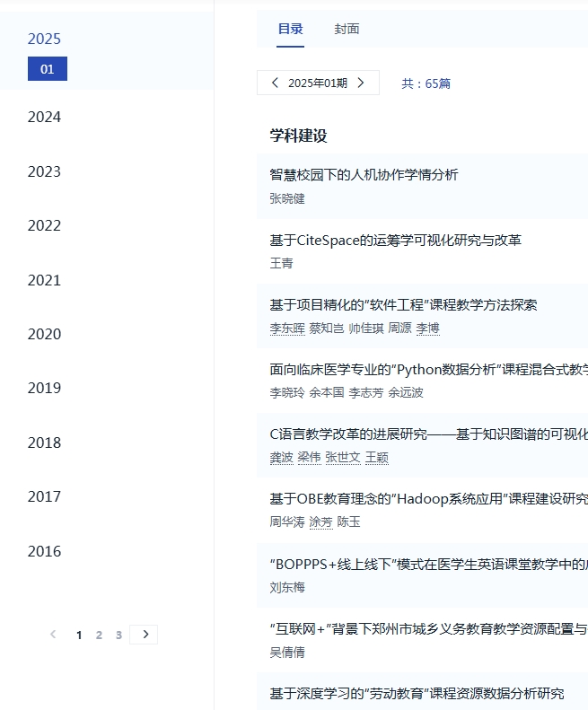
Task: Open the BOPPPS+线上线下 article
Action: click(428, 565)
